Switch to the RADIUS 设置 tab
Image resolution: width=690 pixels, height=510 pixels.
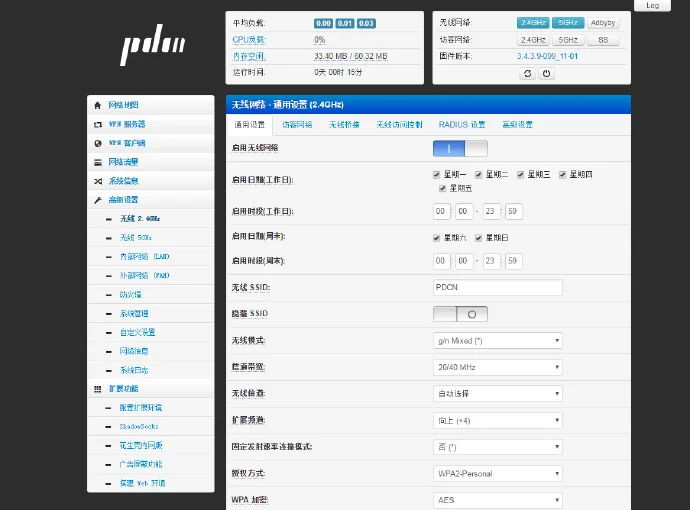click(x=462, y=125)
